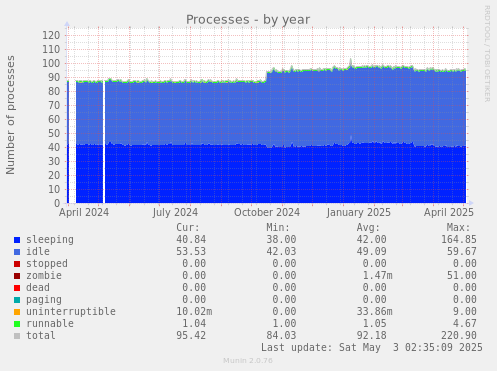497x371 pixels.
Task: Click total current value 95.42
Action: click(x=191, y=336)
